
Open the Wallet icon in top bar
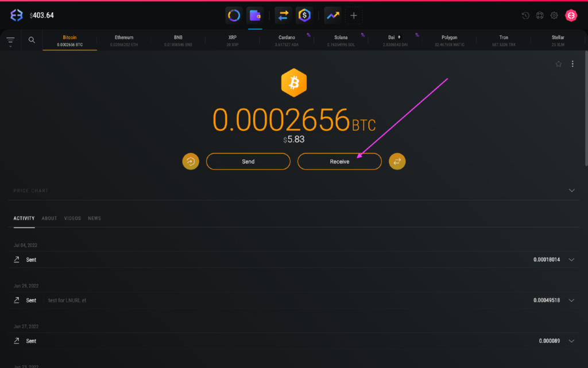(255, 16)
